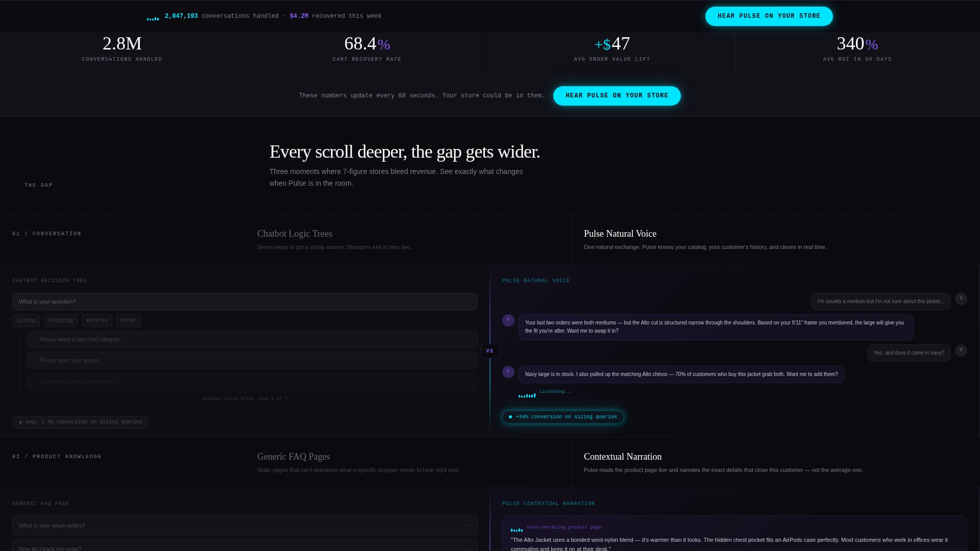The height and width of the screenshot is (551, 980).
Task: Click the Listening waveform icon
Action: [x=527, y=395]
